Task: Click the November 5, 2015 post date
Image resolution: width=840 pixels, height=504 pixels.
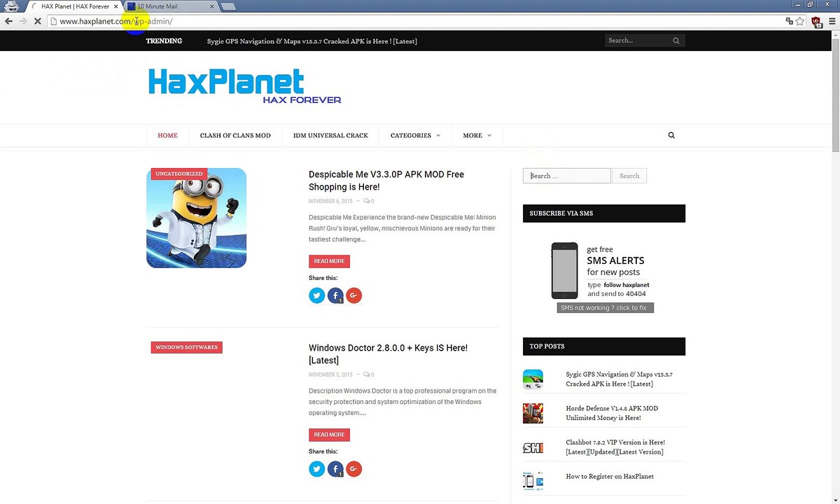Action: (x=330, y=374)
